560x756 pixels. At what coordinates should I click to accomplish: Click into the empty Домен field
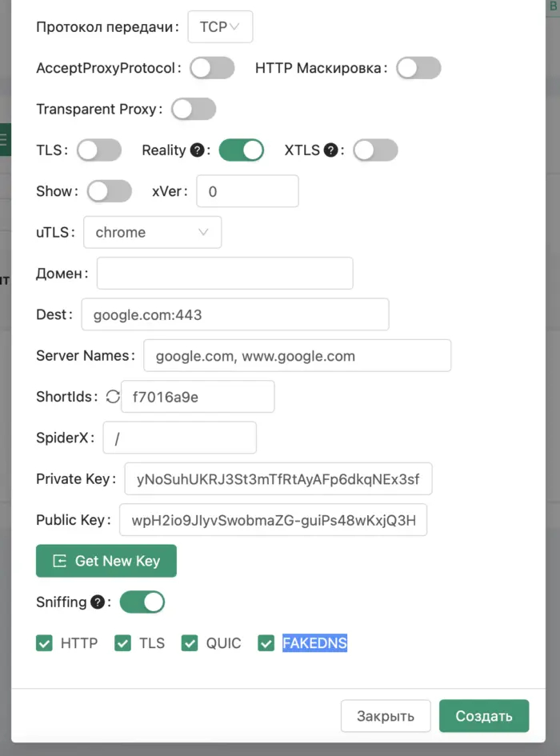[x=225, y=274]
